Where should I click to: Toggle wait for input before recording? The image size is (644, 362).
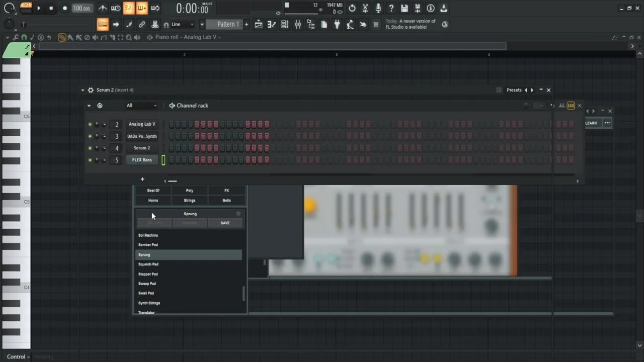pos(116,8)
